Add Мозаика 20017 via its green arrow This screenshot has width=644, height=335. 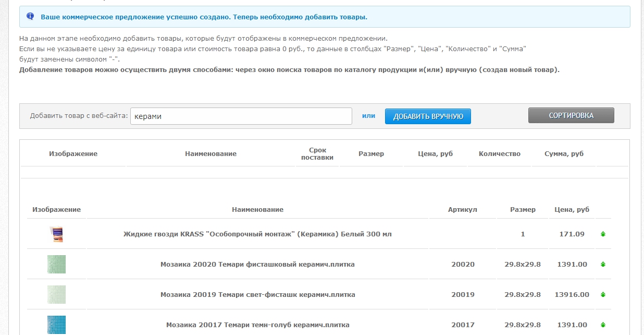pyautogui.click(x=603, y=325)
